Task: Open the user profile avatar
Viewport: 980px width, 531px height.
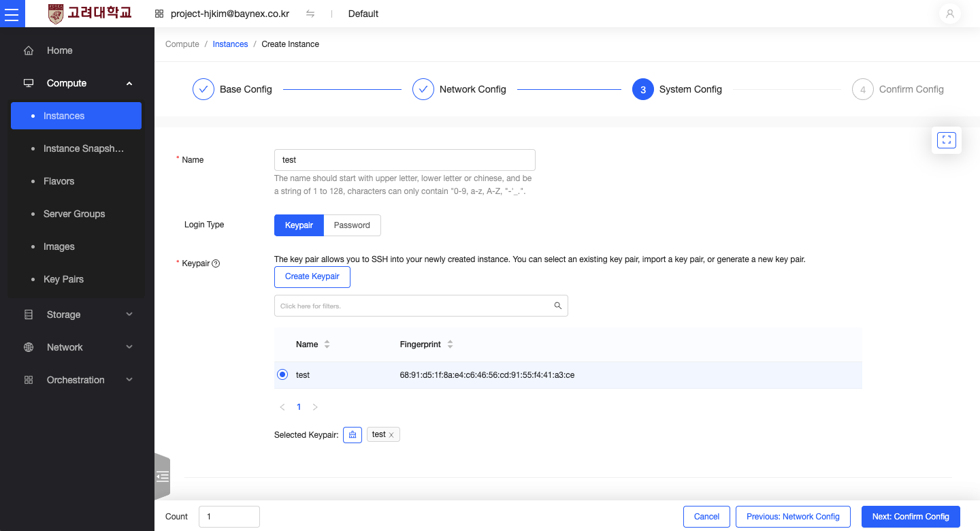Action: tap(949, 14)
